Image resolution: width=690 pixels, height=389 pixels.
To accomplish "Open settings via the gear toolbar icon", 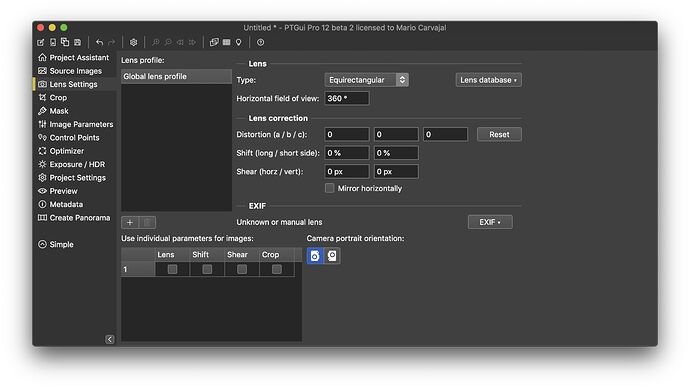I will click(133, 42).
